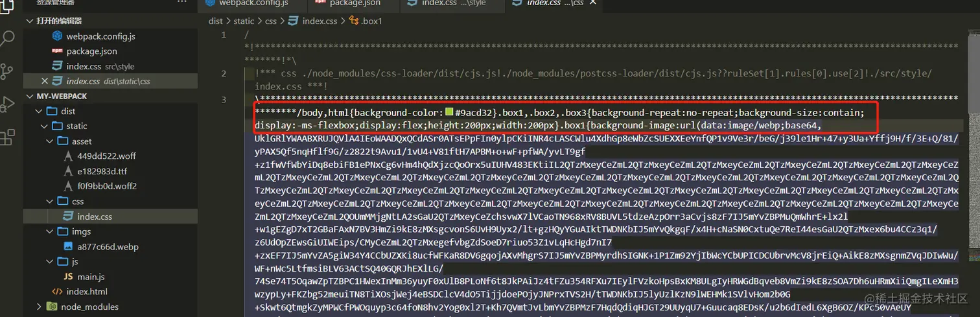Open Extensions view in activity bar
Screen dimensions: 980x317
pos(8,137)
